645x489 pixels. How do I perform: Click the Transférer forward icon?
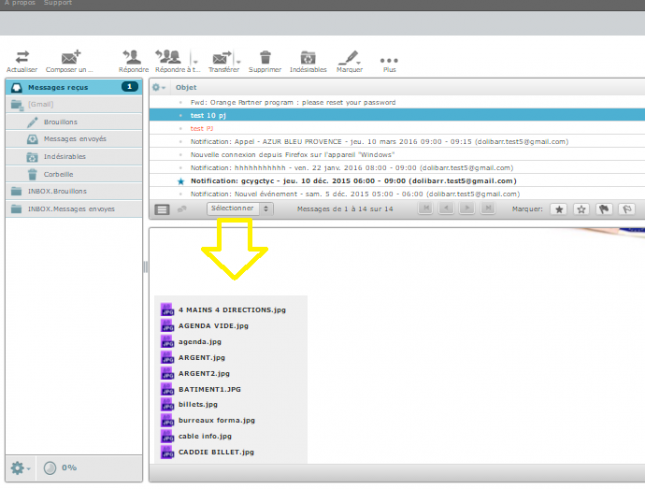(x=221, y=58)
